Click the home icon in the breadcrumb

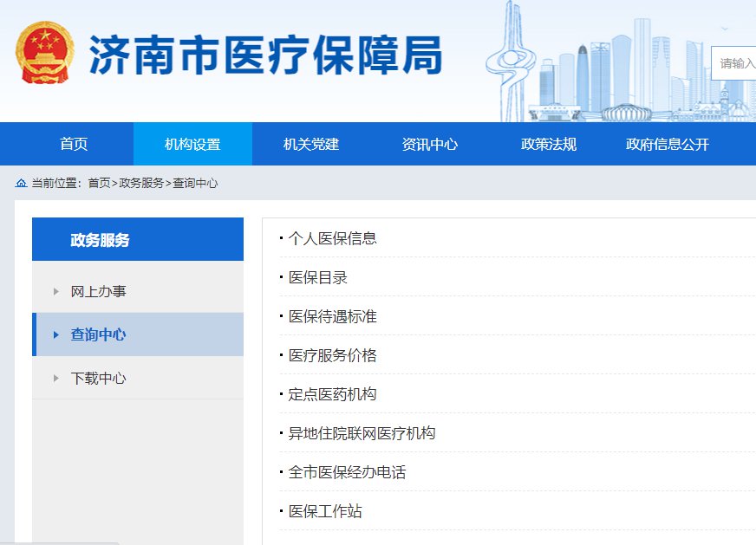[x=21, y=183]
